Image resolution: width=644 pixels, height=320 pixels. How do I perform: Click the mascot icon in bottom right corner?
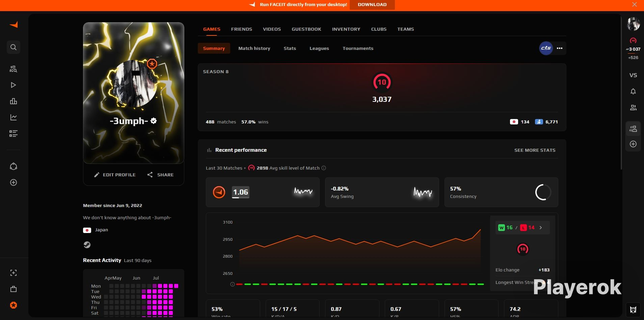(x=633, y=310)
